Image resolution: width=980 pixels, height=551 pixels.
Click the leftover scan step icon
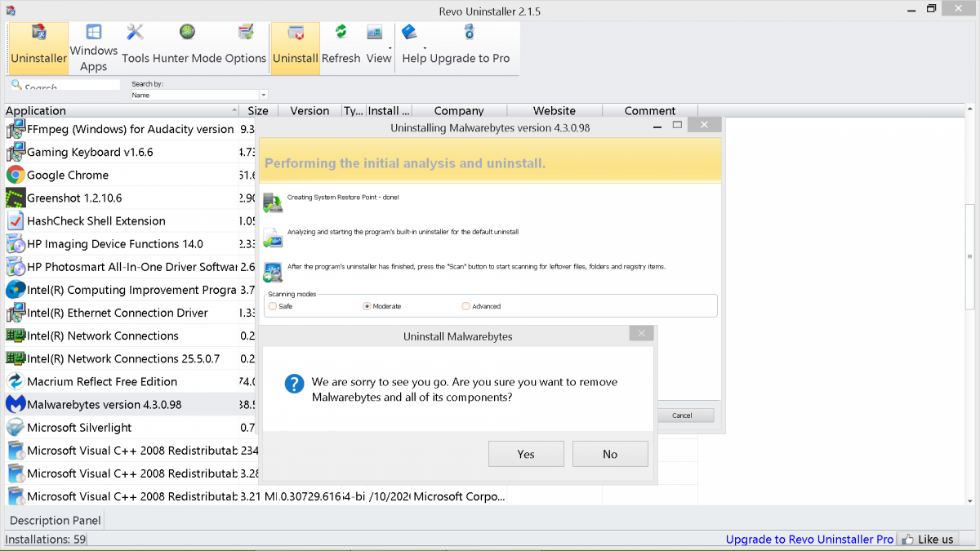273,272
